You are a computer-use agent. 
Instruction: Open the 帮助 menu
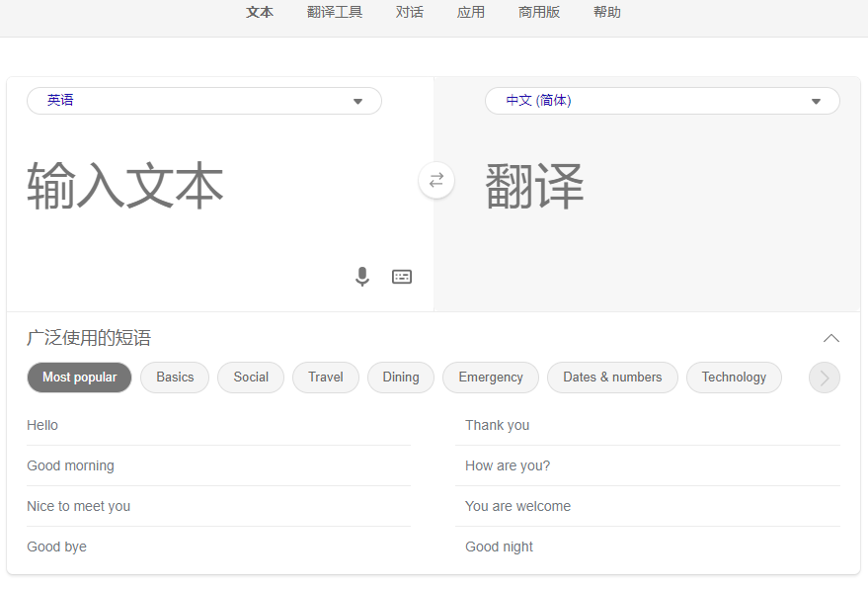[x=607, y=13]
